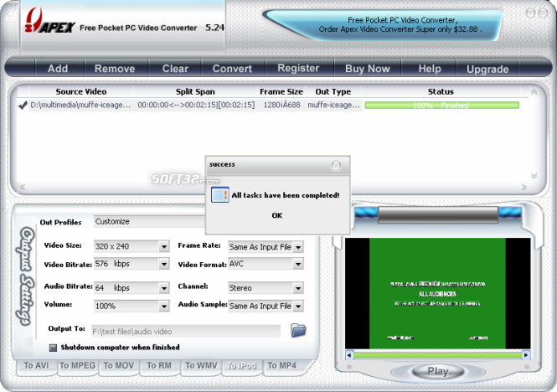Minimize the Apex Video Converter window
Viewport: 557px width, 392px height.
(530, 13)
